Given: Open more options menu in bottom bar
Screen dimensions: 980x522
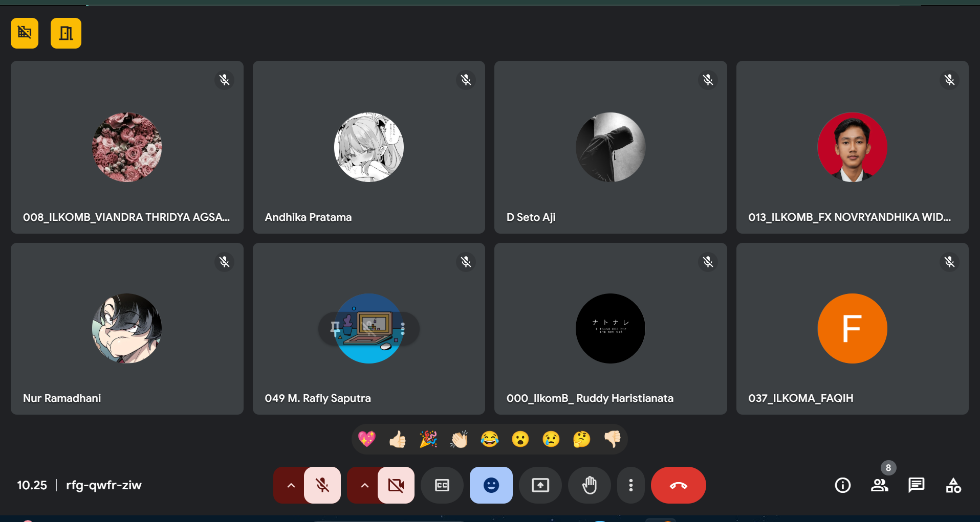Looking at the screenshot, I should tap(630, 485).
